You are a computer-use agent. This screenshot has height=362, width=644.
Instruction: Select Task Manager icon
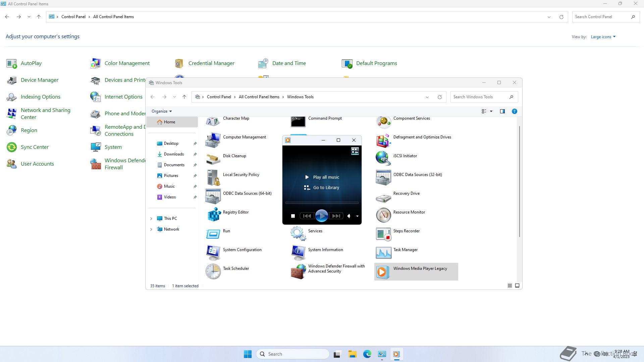tap(383, 253)
